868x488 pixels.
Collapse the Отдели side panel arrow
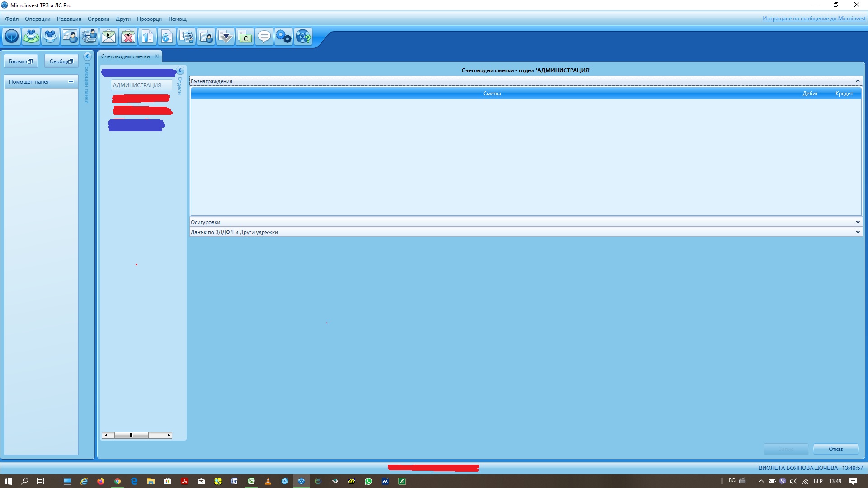(180, 71)
